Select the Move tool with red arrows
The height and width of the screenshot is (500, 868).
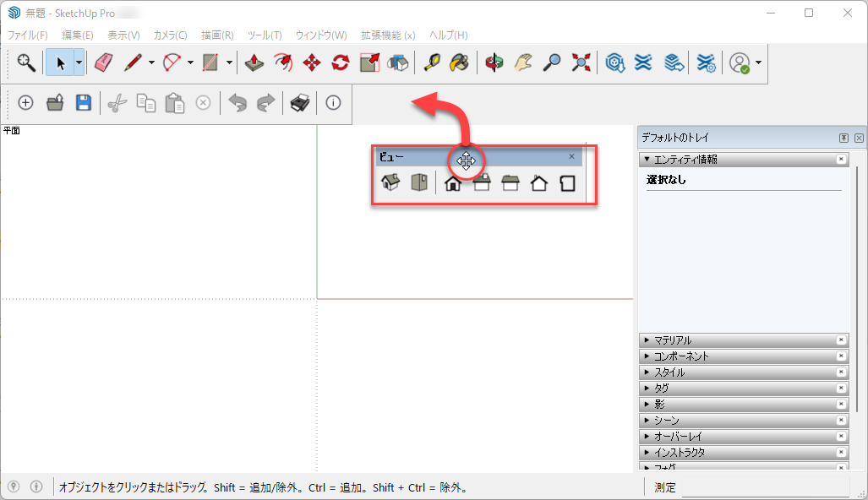(312, 62)
